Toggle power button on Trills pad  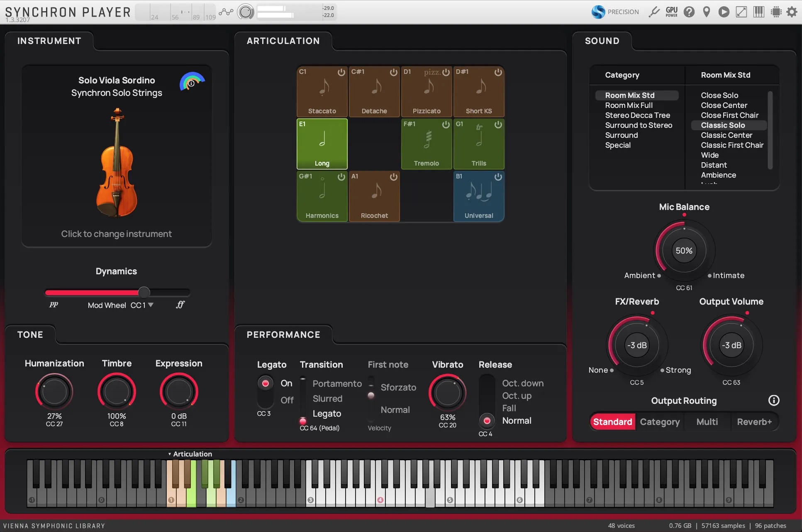point(498,124)
